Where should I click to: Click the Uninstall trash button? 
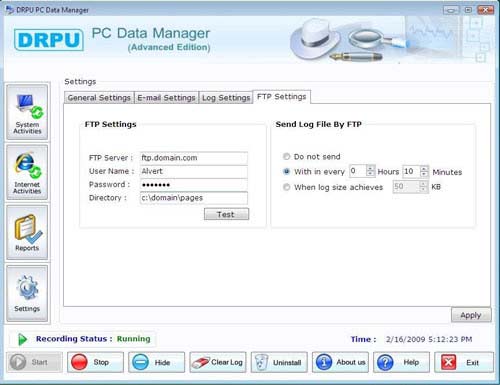pos(279,362)
